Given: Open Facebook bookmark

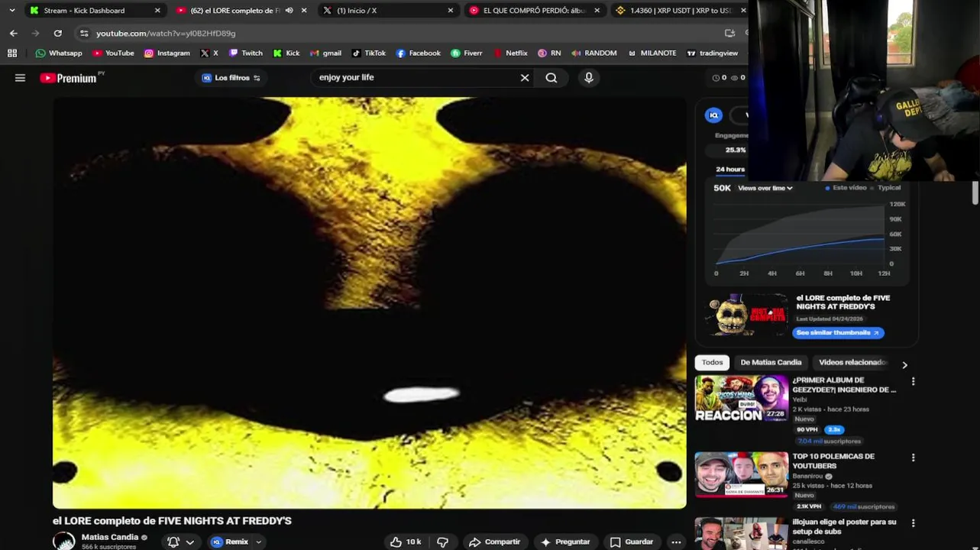Looking at the screenshot, I should pos(418,53).
